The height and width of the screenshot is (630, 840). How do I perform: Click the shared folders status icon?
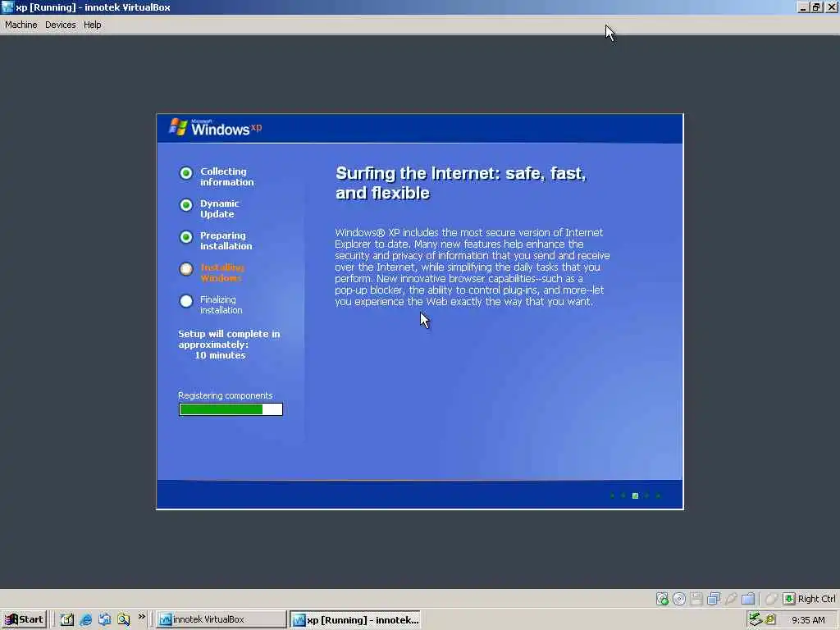pos(748,598)
